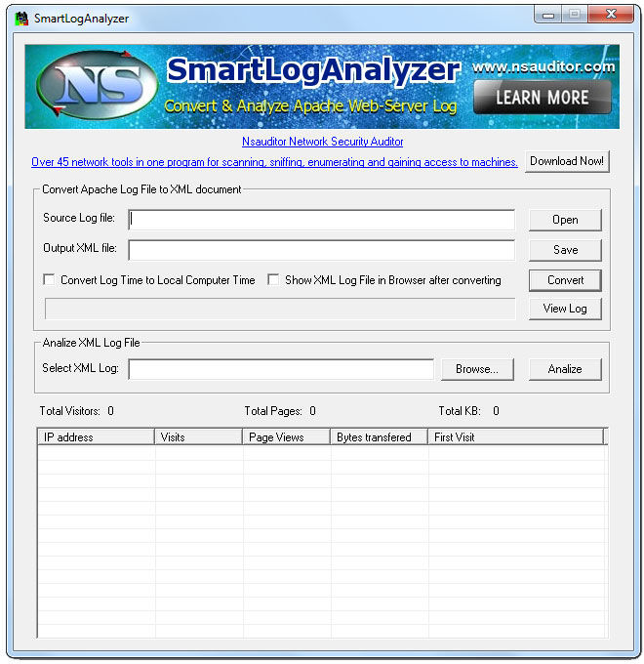The width and height of the screenshot is (644, 664).
Task: Enable Show XML Log File in Browser
Action: [x=273, y=279]
